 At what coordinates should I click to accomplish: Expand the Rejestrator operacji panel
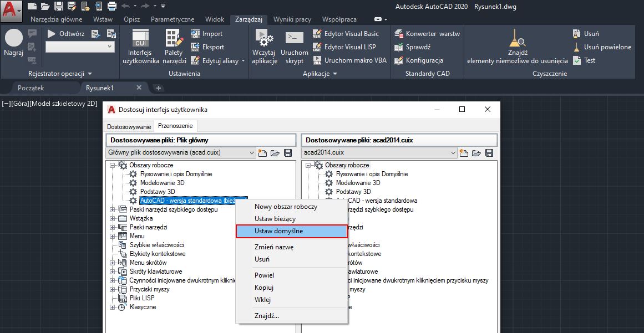pyautogui.click(x=60, y=74)
